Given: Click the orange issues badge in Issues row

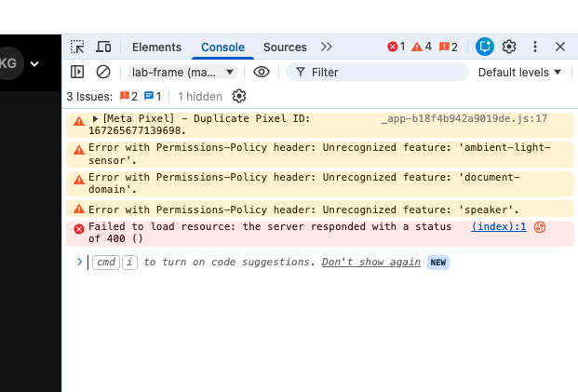Looking at the screenshot, I should click(128, 97).
